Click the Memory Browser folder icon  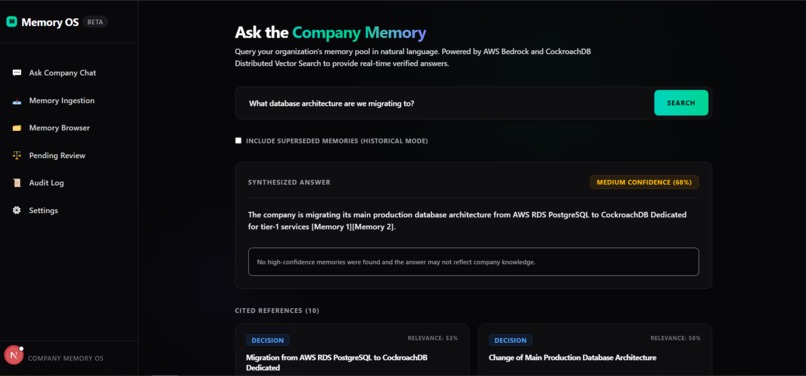[17, 128]
